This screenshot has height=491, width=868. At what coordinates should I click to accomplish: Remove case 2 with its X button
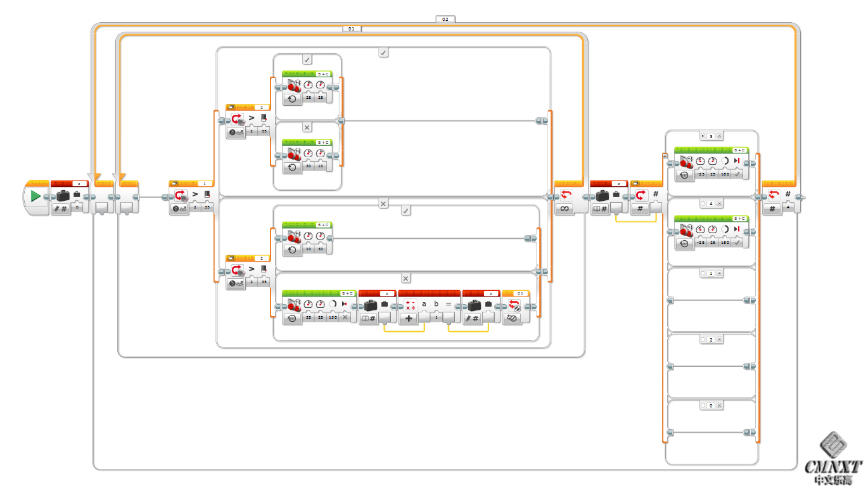(719, 340)
